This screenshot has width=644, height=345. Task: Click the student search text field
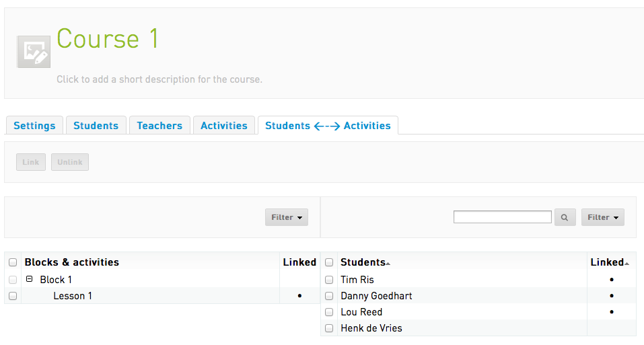tap(502, 217)
